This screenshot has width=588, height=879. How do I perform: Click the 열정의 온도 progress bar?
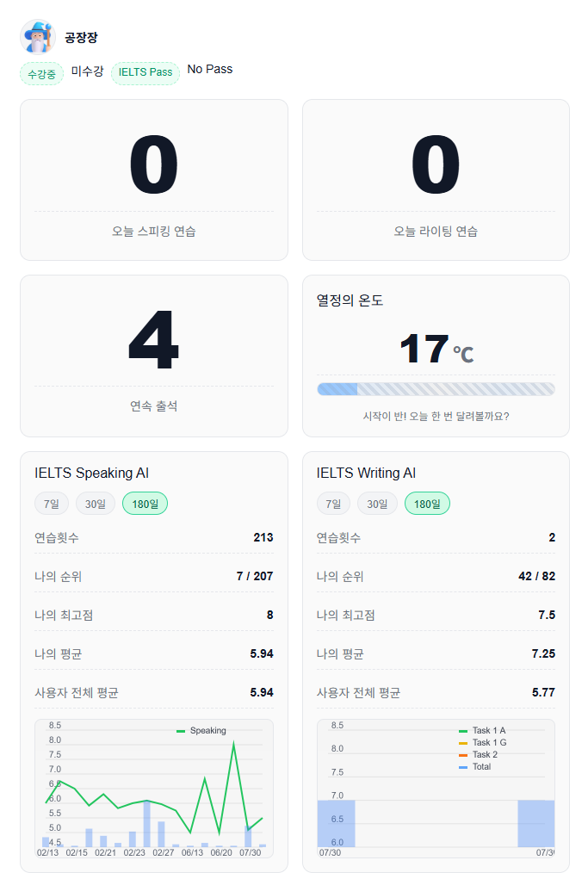[x=436, y=389]
